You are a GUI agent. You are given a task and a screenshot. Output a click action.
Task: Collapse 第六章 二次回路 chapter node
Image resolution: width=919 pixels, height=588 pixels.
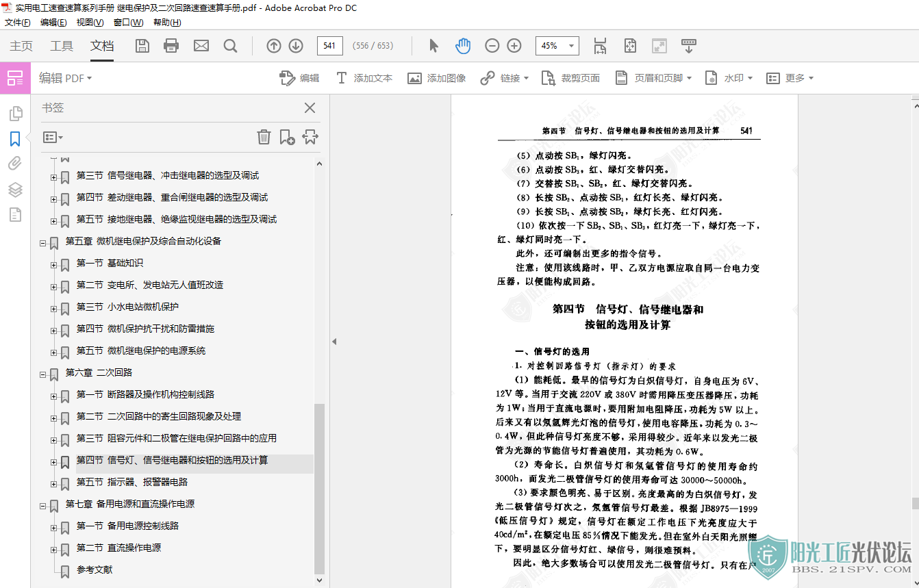42,374
